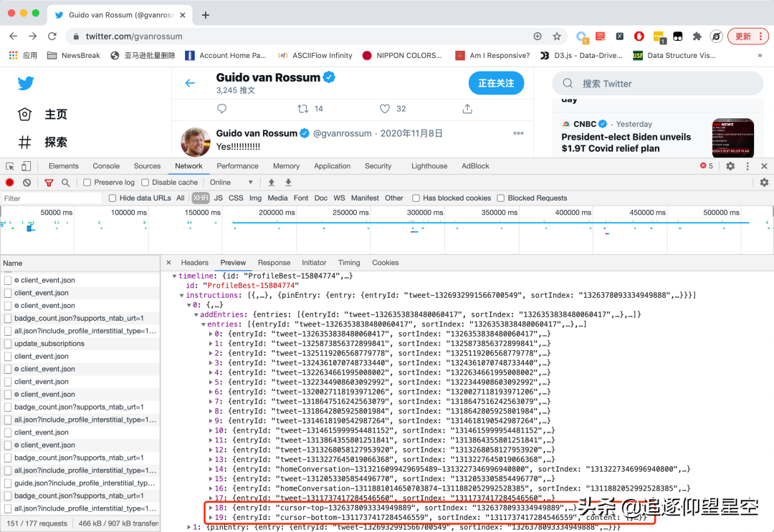This screenshot has height=532, width=774.
Task: Show the 5 errors indicator
Action: [x=707, y=165]
